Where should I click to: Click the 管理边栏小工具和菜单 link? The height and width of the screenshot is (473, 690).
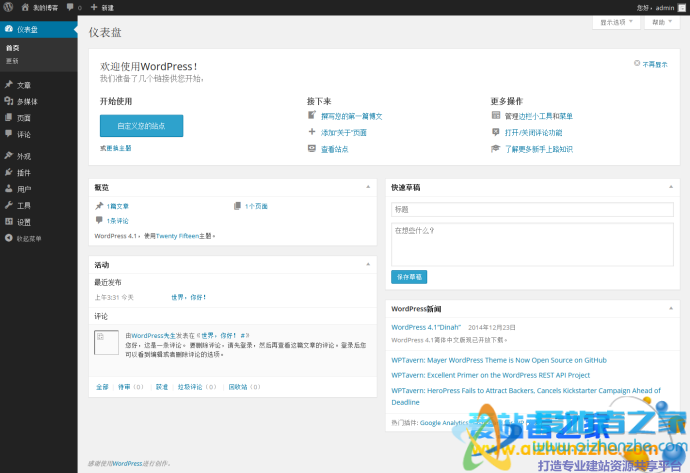pyautogui.click(x=539, y=116)
